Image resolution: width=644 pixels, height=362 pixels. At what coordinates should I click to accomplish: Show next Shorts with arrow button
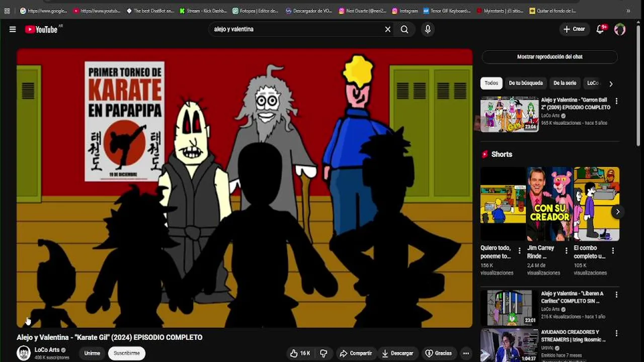[617, 212]
